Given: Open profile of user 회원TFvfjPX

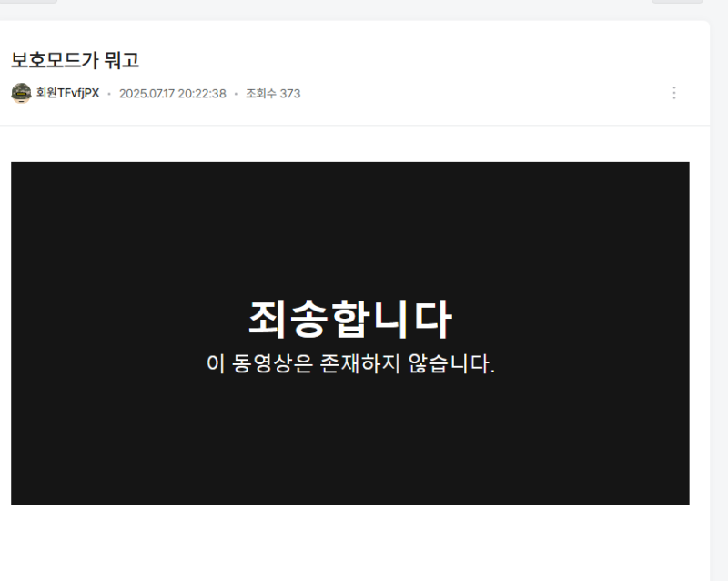Looking at the screenshot, I should pyautogui.click(x=67, y=93).
